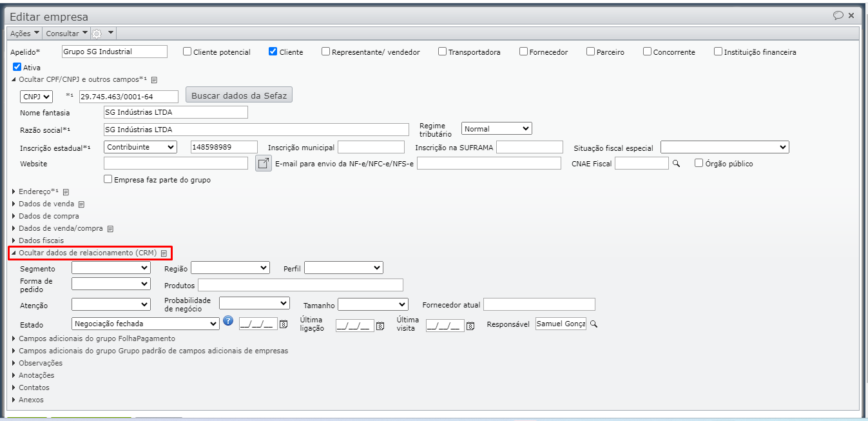The height and width of the screenshot is (421, 868).
Task: Check the Concorrente checkbox
Action: pos(648,52)
